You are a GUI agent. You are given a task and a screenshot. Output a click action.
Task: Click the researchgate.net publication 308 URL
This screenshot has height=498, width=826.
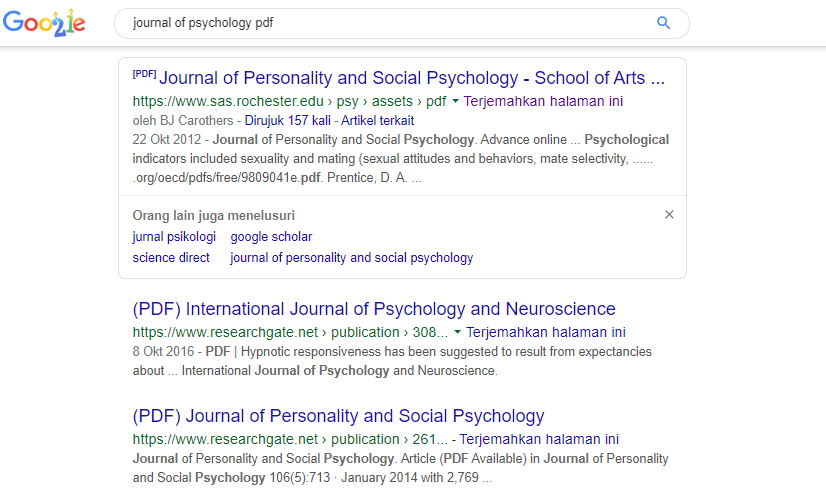click(x=290, y=333)
